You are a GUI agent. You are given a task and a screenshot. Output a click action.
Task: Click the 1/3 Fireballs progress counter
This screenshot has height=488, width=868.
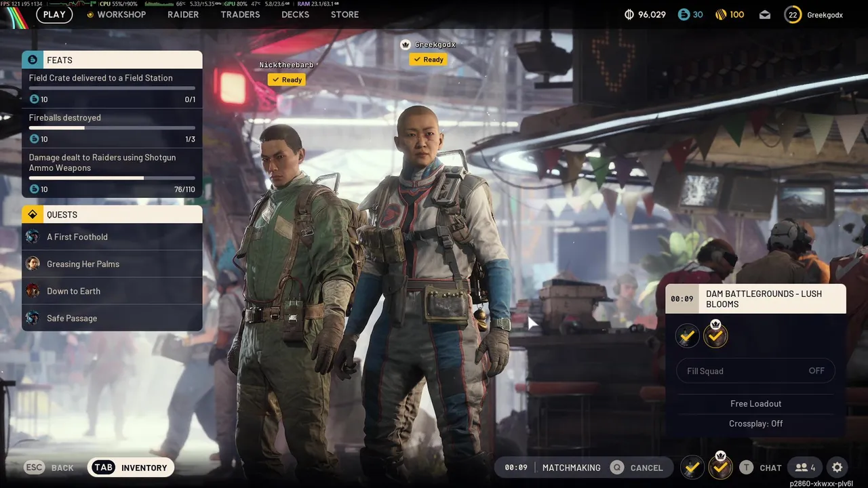(190, 139)
